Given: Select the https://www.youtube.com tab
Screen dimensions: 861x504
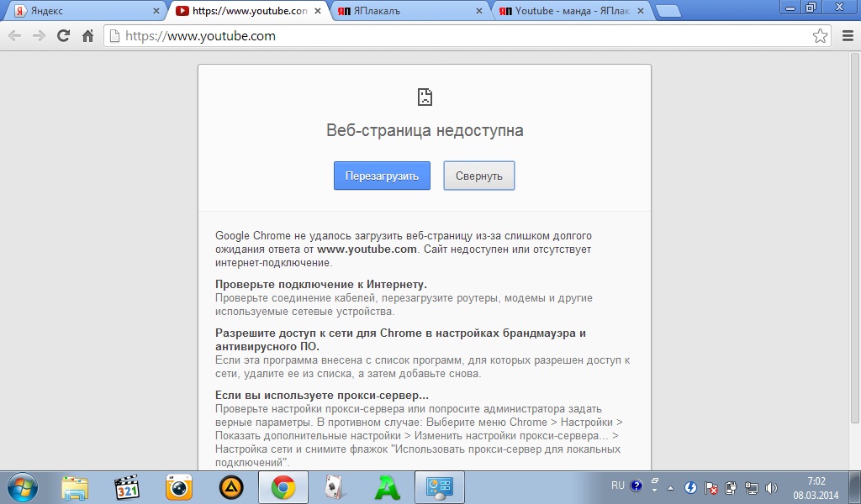Looking at the screenshot, I should [248, 11].
